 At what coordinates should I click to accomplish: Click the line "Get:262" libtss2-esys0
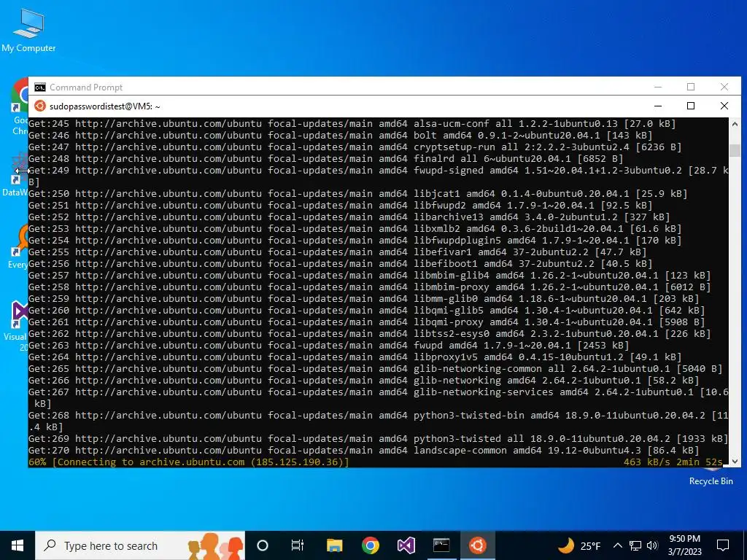(x=370, y=334)
